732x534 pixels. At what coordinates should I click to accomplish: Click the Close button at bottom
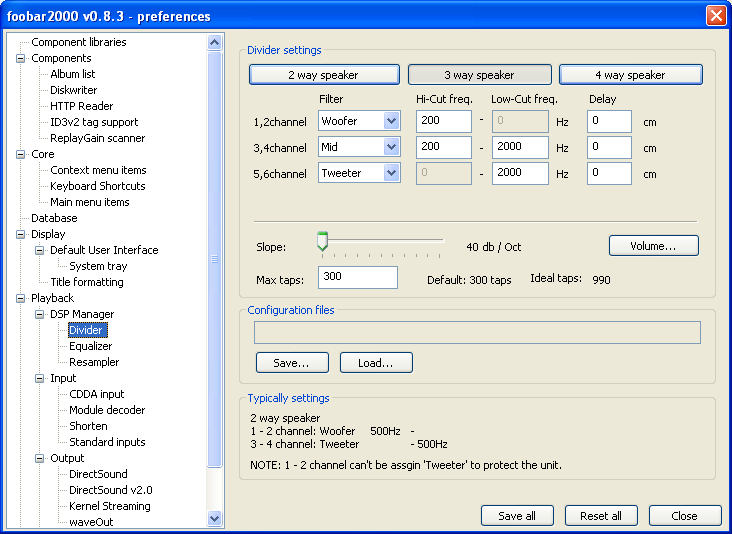click(x=685, y=516)
